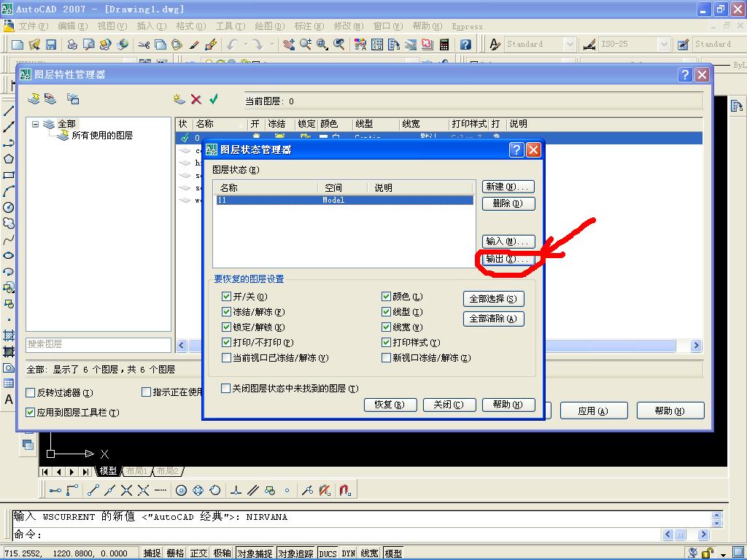Click the Undo arrow icon
The height and width of the screenshot is (560, 747).
(232, 44)
